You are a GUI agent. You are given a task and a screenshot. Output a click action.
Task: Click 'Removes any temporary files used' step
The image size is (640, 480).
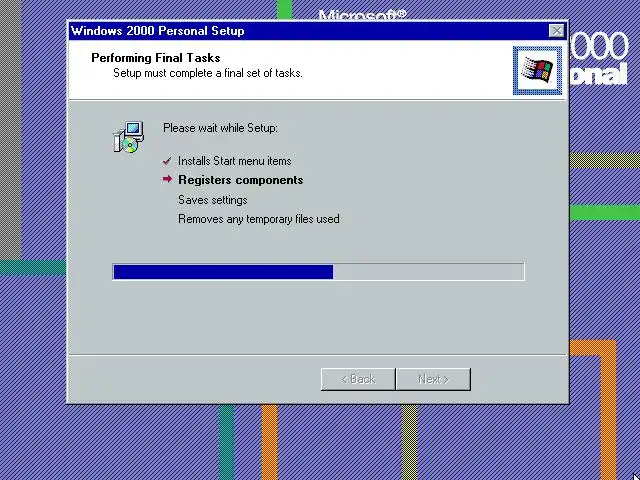pyautogui.click(x=259, y=219)
